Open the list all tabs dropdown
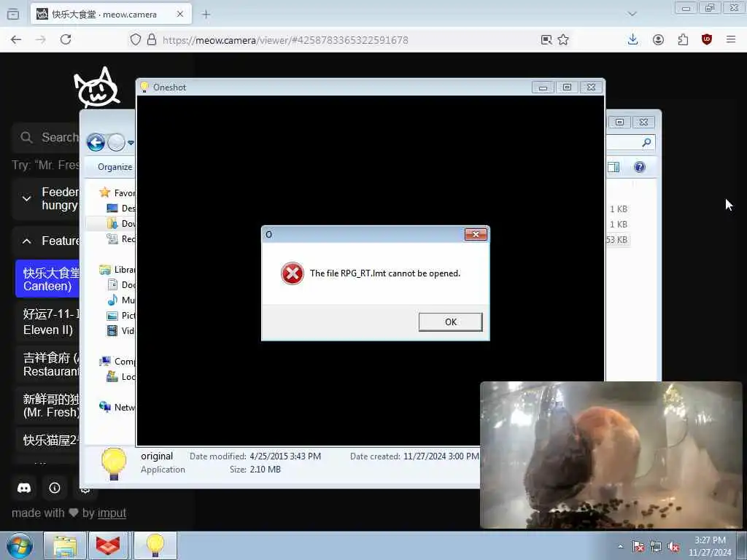The width and height of the screenshot is (747, 560). pos(632,15)
